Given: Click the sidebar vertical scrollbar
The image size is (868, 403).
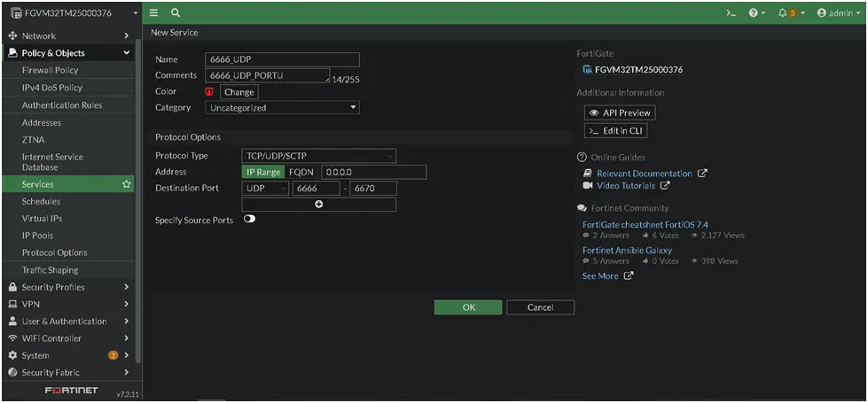Looking at the screenshot, I should click(x=137, y=199).
